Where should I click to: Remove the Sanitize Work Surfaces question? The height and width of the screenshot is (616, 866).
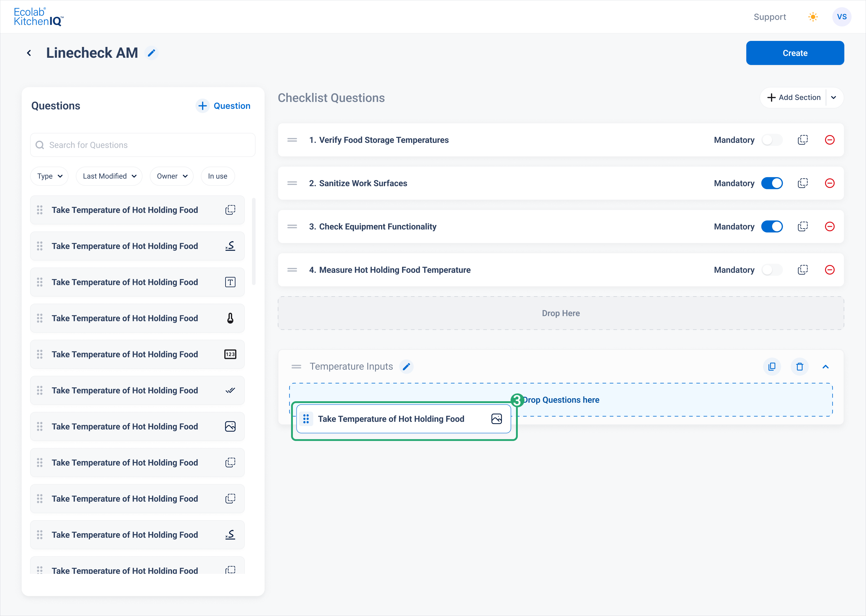click(x=830, y=183)
